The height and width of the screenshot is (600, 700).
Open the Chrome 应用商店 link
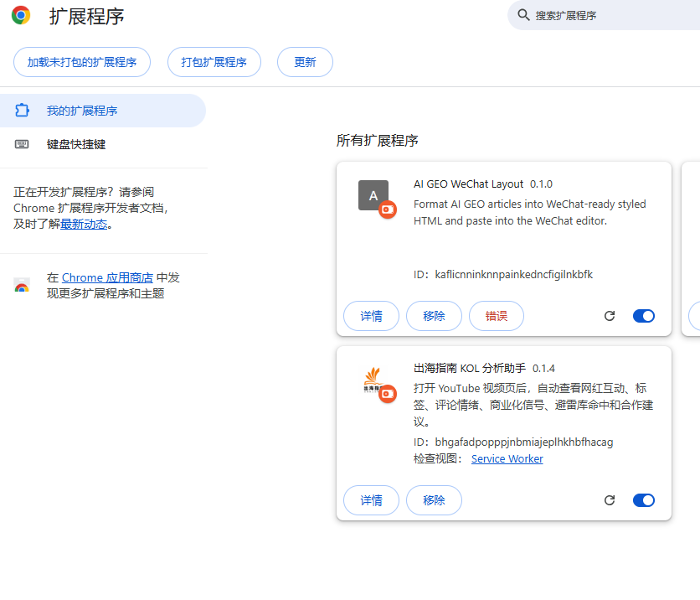107,277
